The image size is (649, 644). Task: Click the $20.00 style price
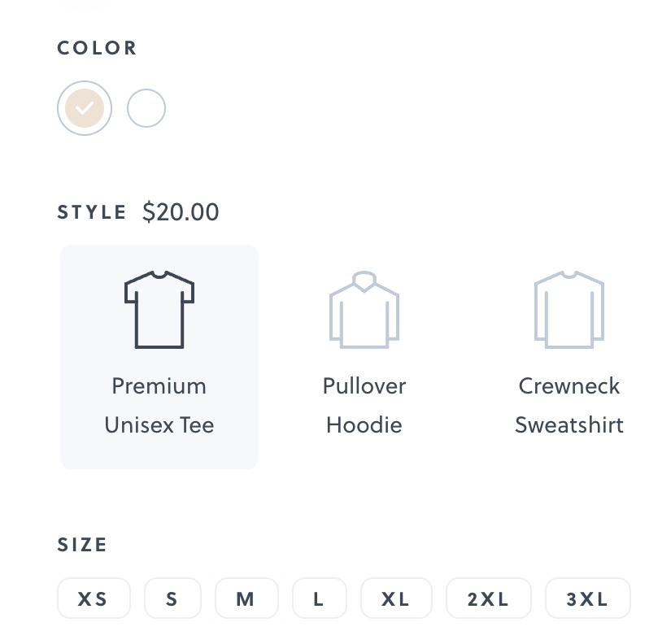[181, 212]
